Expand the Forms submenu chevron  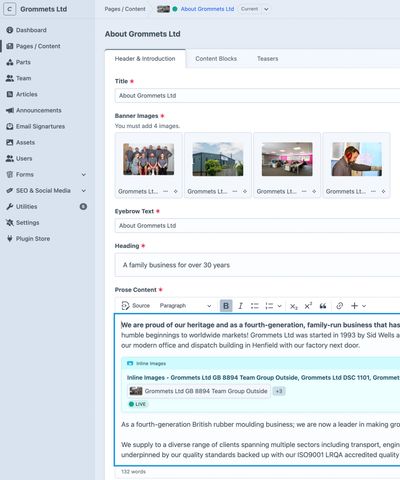pos(84,174)
